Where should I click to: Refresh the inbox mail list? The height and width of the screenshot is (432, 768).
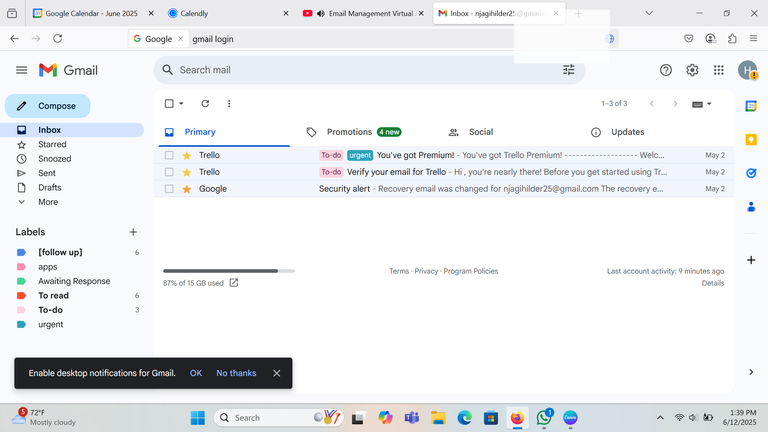pos(205,103)
